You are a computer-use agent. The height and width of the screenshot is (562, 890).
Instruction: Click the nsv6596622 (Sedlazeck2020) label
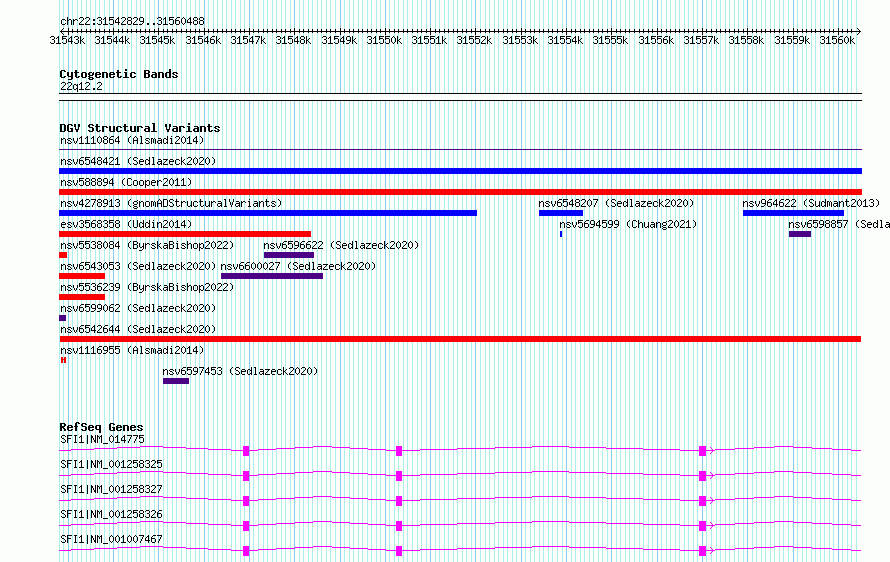click(341, 245)
